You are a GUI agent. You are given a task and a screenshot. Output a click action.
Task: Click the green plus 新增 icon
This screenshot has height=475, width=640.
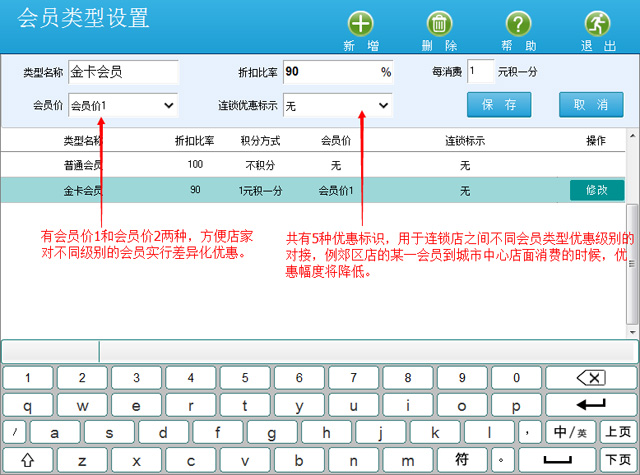(361, 24)
